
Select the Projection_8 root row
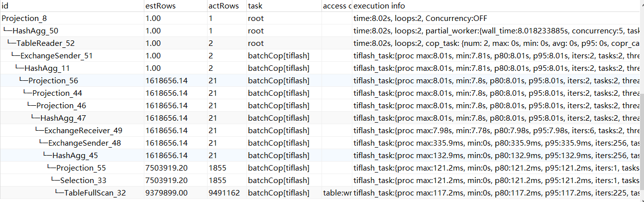[x=24, y=18]
